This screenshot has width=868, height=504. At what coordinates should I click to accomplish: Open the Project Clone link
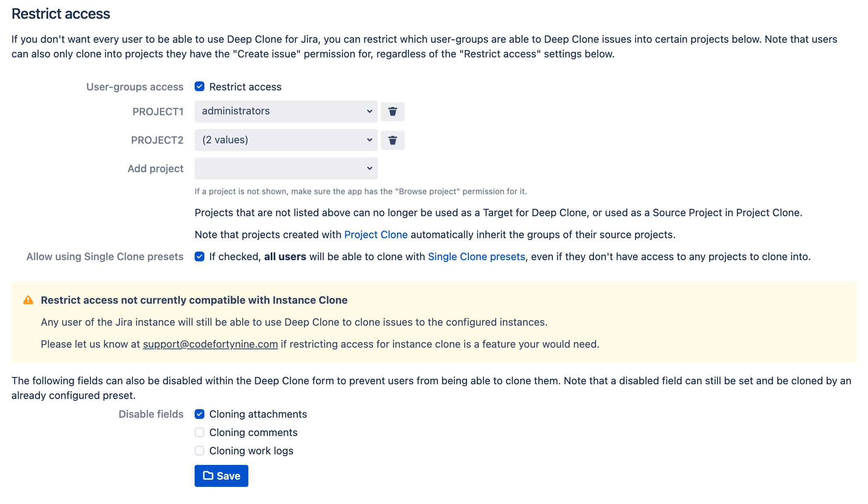click(x=375, y=234)
